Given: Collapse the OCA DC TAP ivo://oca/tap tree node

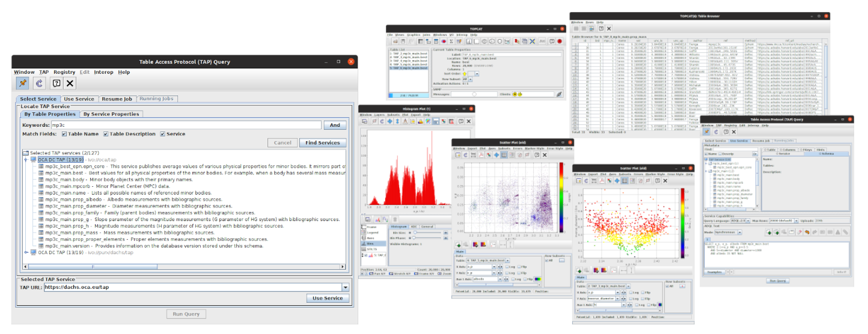Looking at the screenshot, I should point(26,160).
